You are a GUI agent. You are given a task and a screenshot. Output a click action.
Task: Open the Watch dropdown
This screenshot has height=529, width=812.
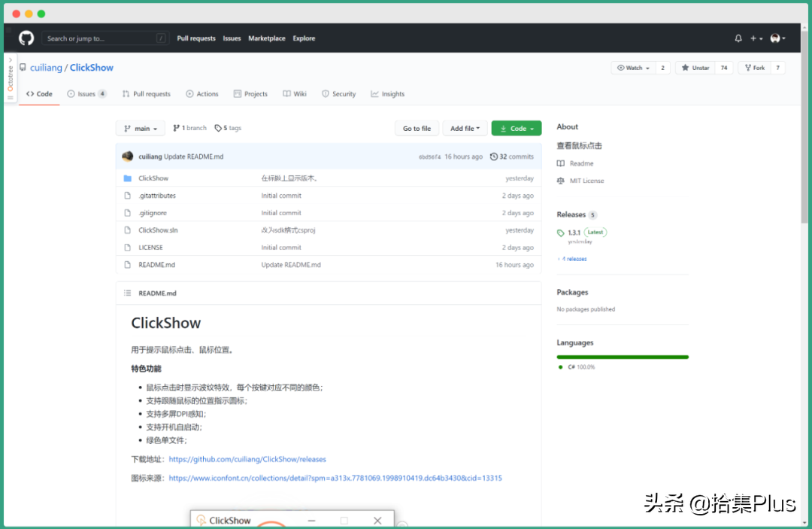(633, 68)
